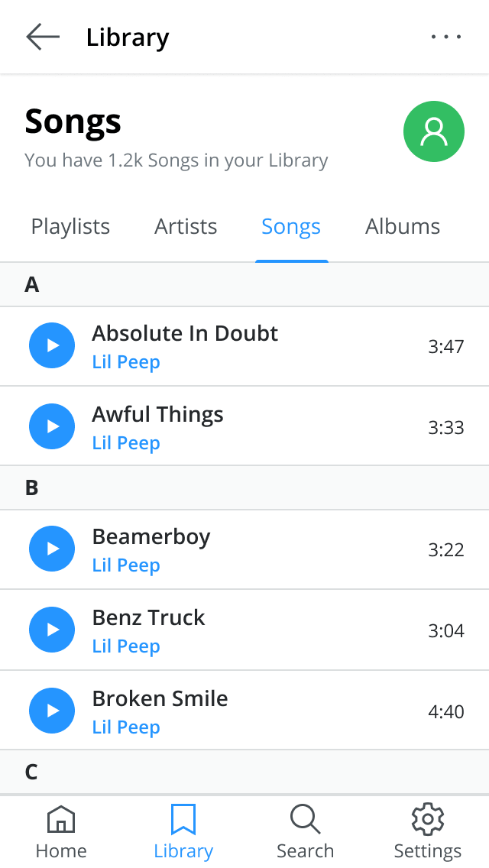Start playing Beamerboy
The height and width of the screenshot is (868, 489).
52,549
